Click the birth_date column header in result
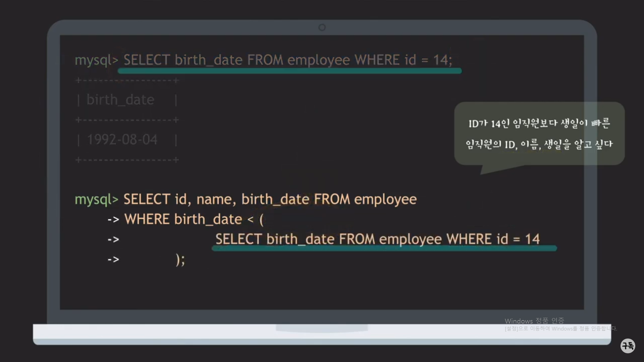The width and height of the screenshot is (644, 362). [120, 100]
